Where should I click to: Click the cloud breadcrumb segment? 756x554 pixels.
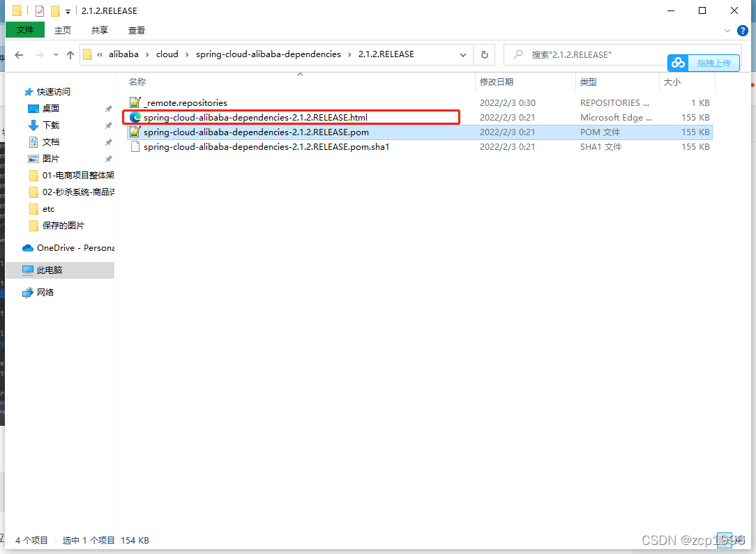(x=167, y=54)
